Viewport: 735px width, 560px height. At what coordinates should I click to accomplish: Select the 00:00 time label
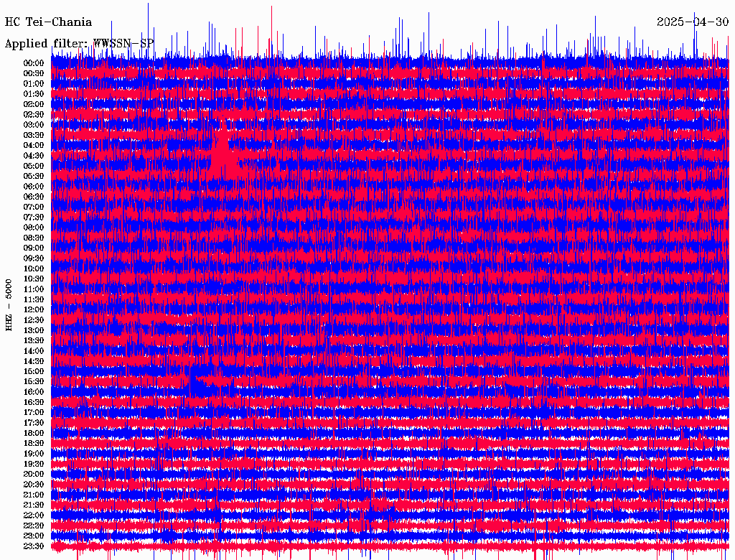34,63
